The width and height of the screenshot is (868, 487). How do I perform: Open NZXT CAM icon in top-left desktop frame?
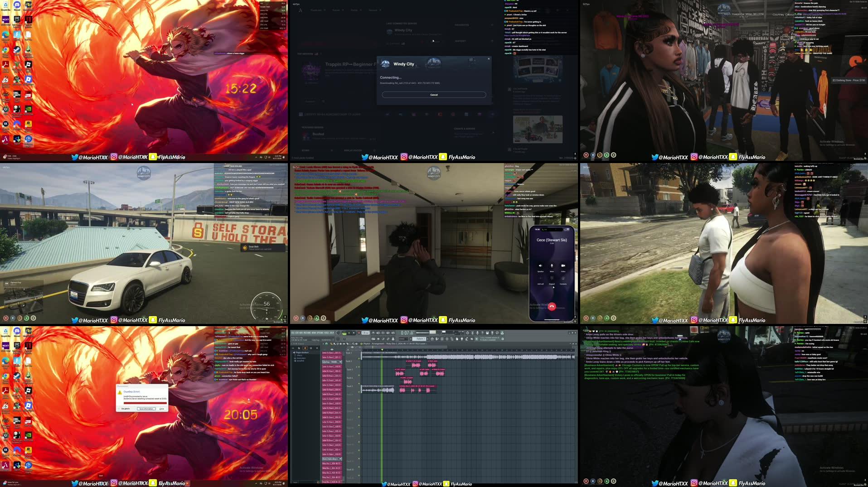pos(5,19)
